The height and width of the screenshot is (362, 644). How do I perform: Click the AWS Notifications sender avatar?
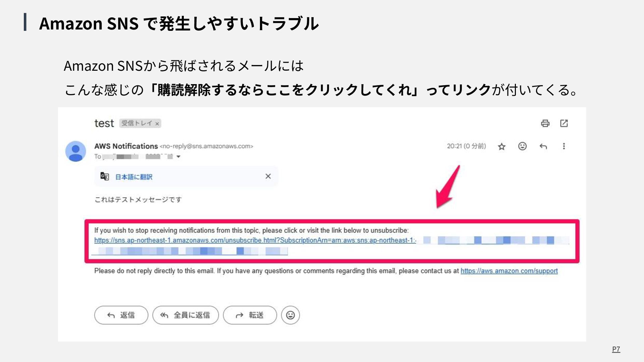pyautogui.click(x=75, y=151)
